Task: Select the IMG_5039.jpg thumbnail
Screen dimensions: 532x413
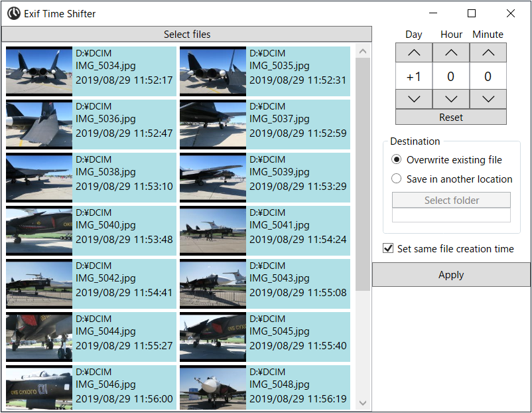Action: [213, 178]
